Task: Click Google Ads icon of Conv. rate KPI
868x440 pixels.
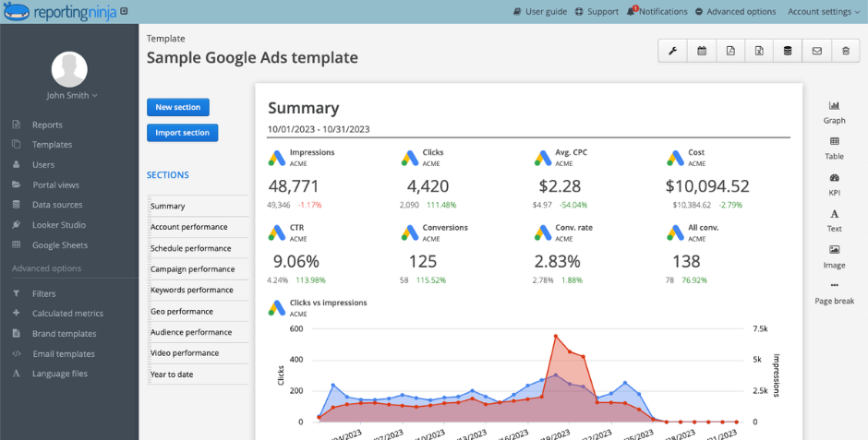Action: click(x=543, y=232)
